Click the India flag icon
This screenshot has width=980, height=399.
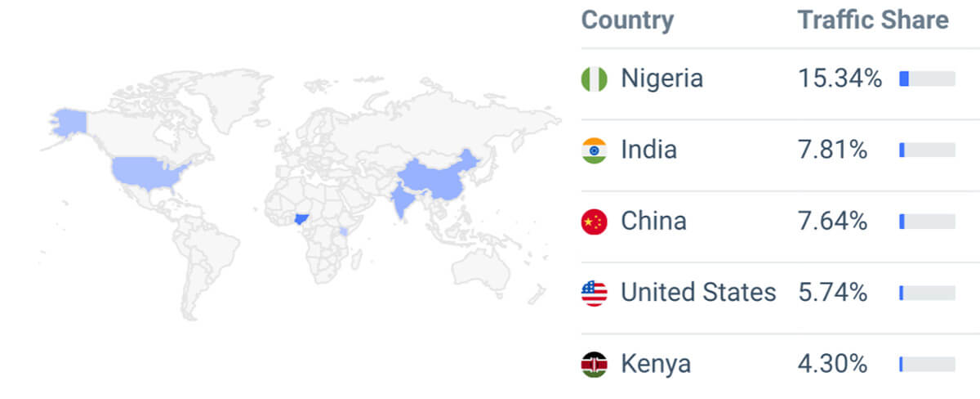point(594,150)
